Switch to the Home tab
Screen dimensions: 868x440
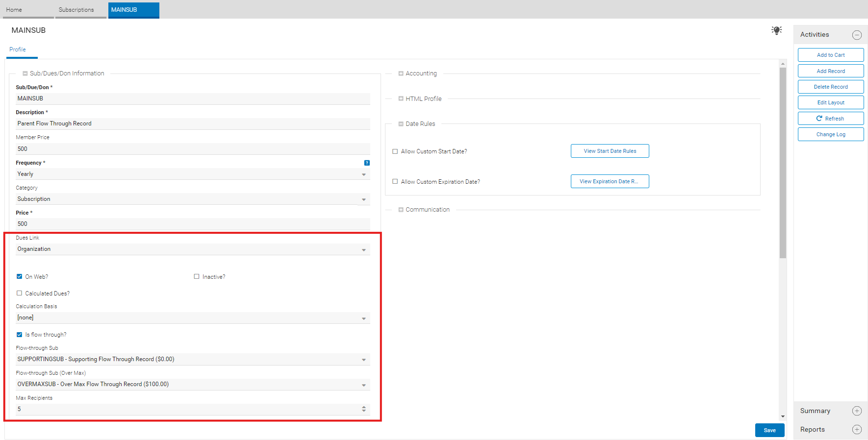[x=28, y=10]
